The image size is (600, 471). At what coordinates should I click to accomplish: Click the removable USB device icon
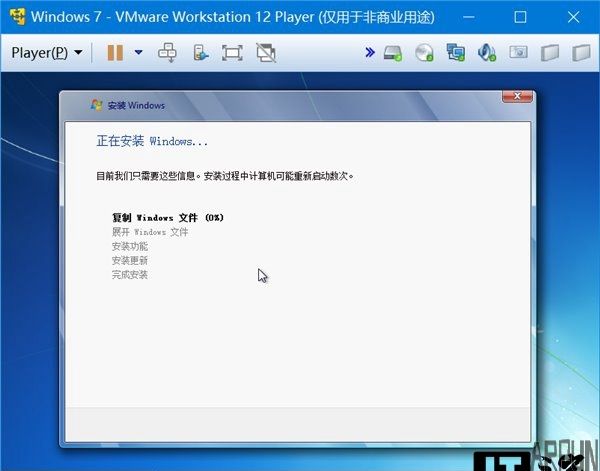(x=201, y=52)
